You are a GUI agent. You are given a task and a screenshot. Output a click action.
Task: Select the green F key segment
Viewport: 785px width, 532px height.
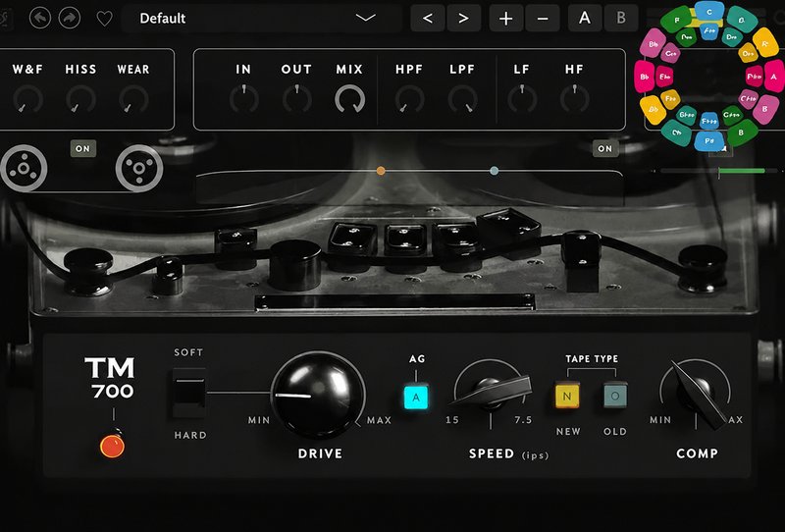[676, 20]
